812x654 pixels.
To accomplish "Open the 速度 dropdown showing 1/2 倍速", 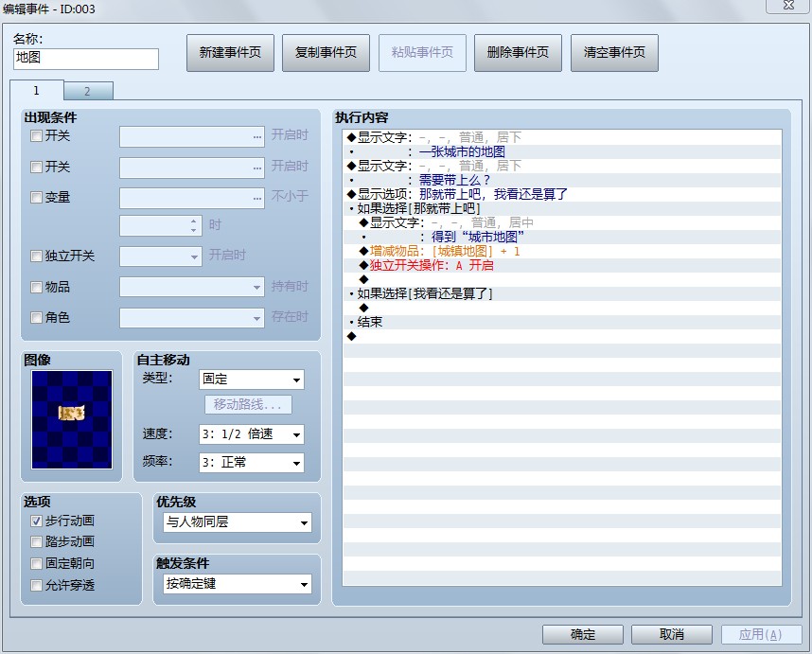I will click(x=252, y=434).
